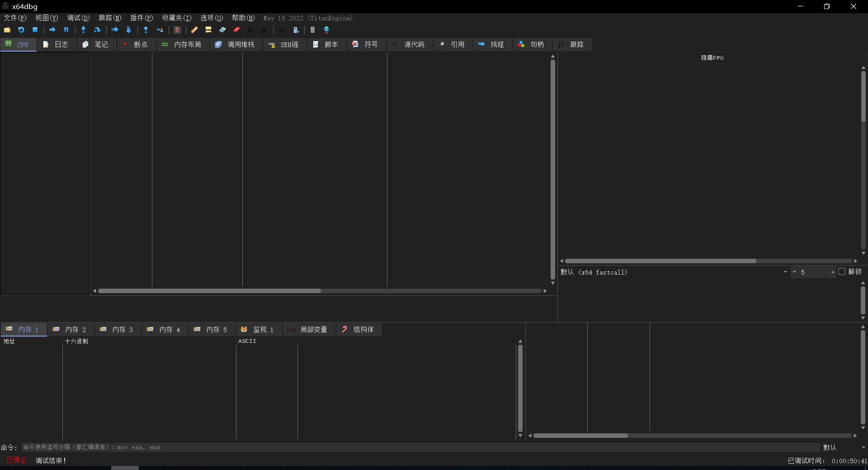Enable the 解锁 checkbox
This screenshot has height=470, width=868.
click(x=842, y=272)
